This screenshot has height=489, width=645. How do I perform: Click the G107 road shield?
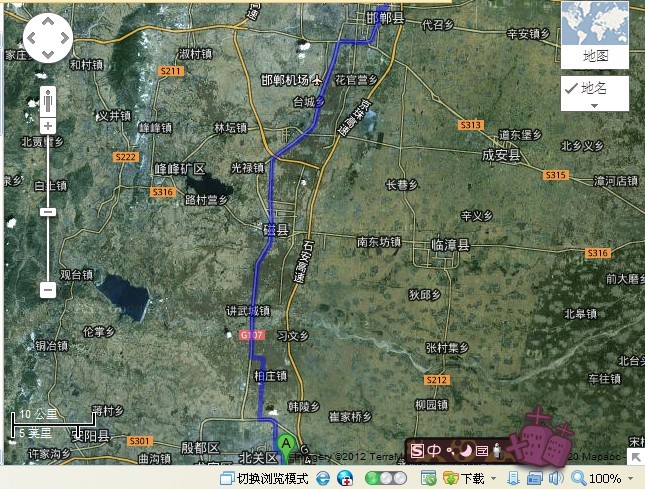(x=252, y=335)
